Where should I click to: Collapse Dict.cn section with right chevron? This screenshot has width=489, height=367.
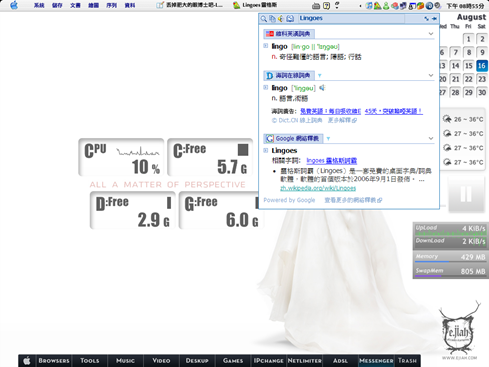coord(431,75)
